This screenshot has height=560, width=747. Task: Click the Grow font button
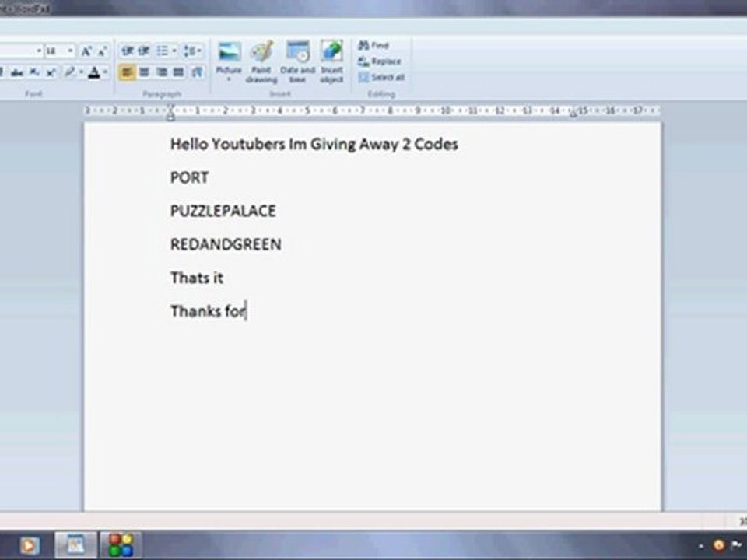(86, 51)
